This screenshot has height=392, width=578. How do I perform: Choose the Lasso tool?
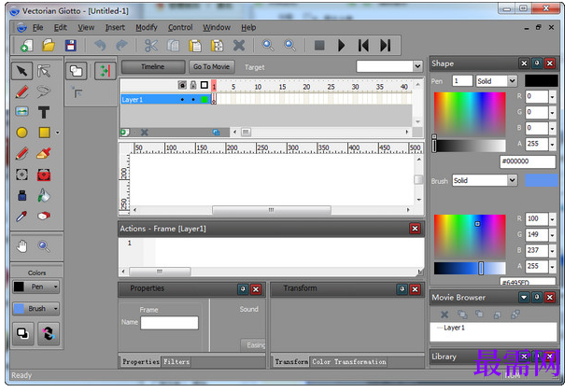(x=44, y=92)
